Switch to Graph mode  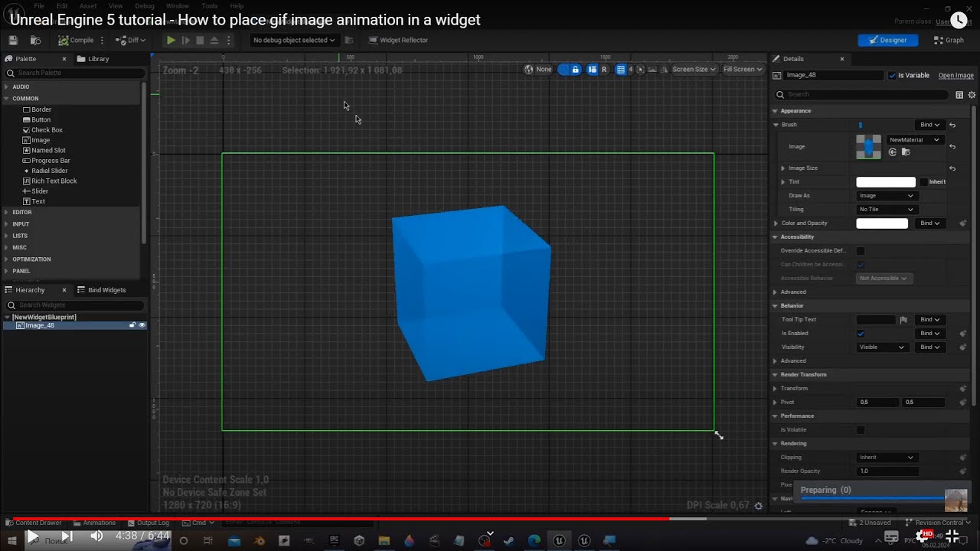point(949,40)
